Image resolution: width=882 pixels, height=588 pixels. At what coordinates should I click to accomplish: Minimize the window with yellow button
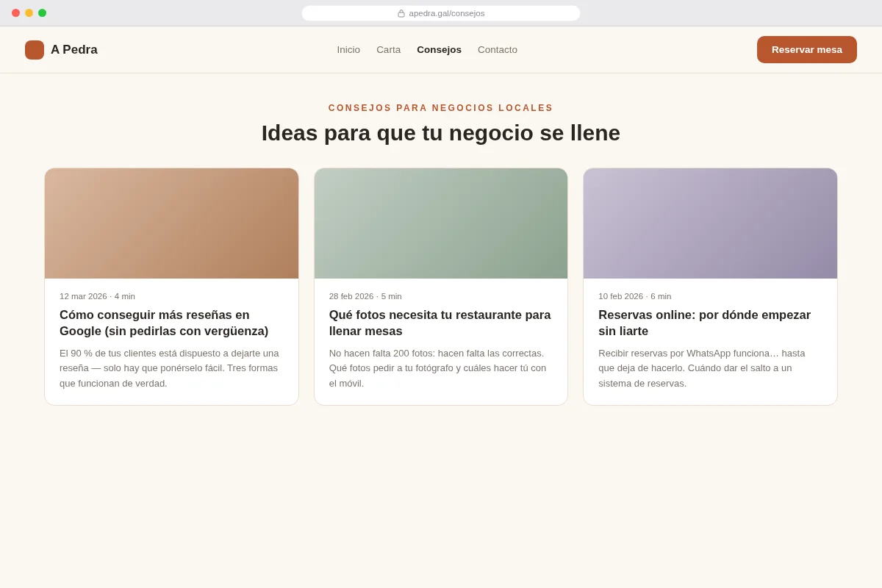pyautogui.click(x=29, y=13)
